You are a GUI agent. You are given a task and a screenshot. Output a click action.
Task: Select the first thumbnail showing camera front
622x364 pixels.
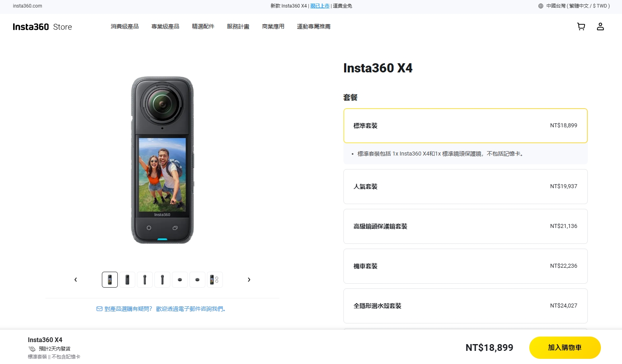(110, 280)
